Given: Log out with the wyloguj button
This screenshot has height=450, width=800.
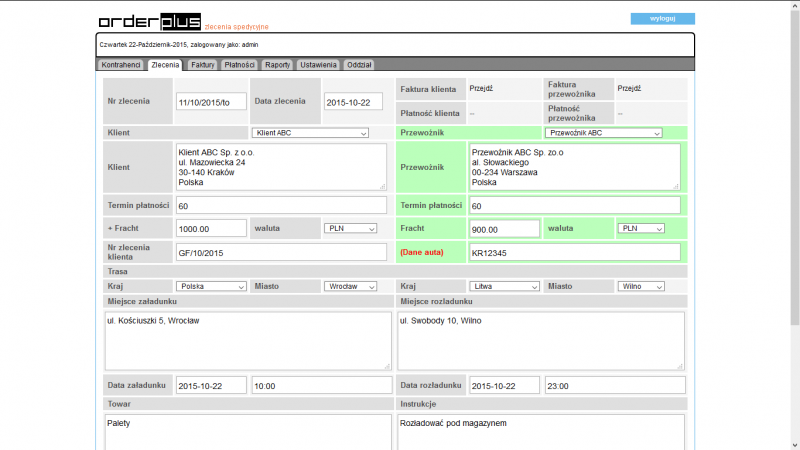Looking at the screenshot, I should click(x=662, y=18).
